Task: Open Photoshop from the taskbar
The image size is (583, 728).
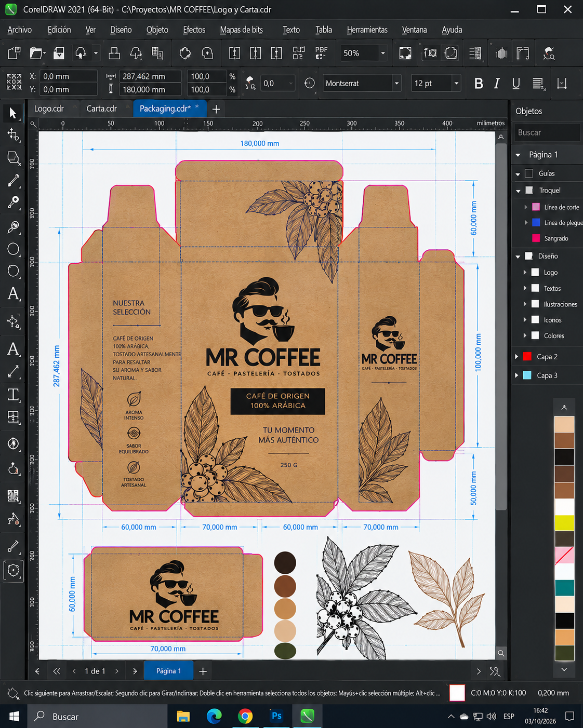Action: pyautogui.click(x=276, y=716)
